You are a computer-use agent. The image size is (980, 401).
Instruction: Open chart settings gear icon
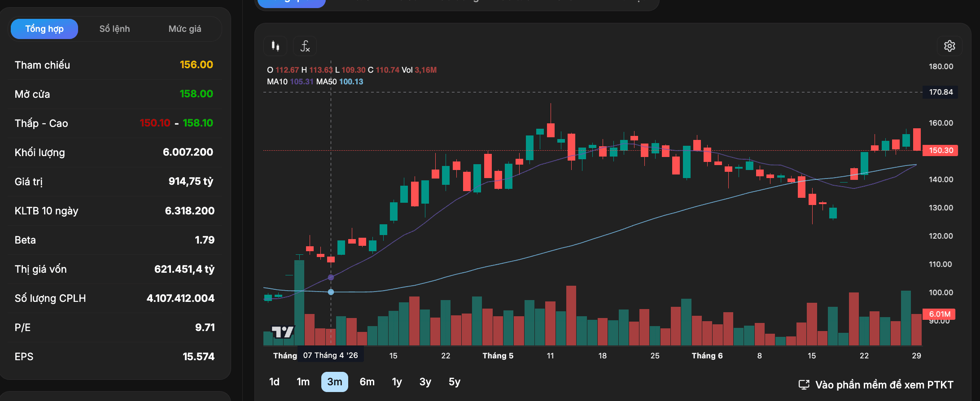pyautogui.click(x=949, y=46)
